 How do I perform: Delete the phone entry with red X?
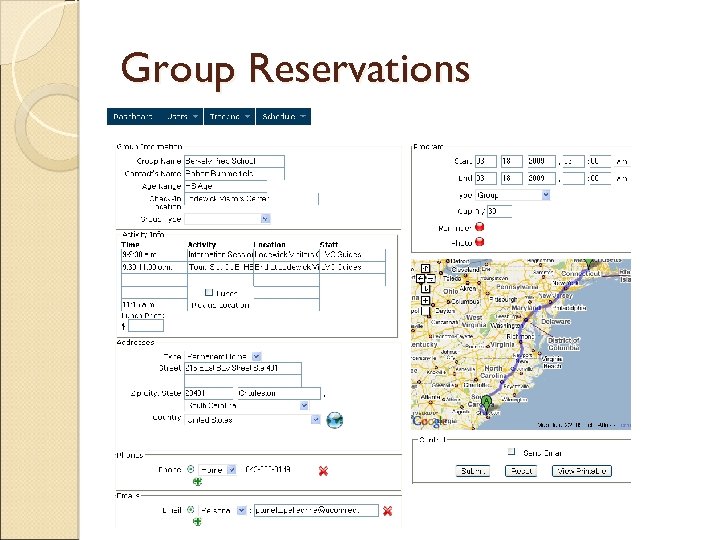pos(323,471)
